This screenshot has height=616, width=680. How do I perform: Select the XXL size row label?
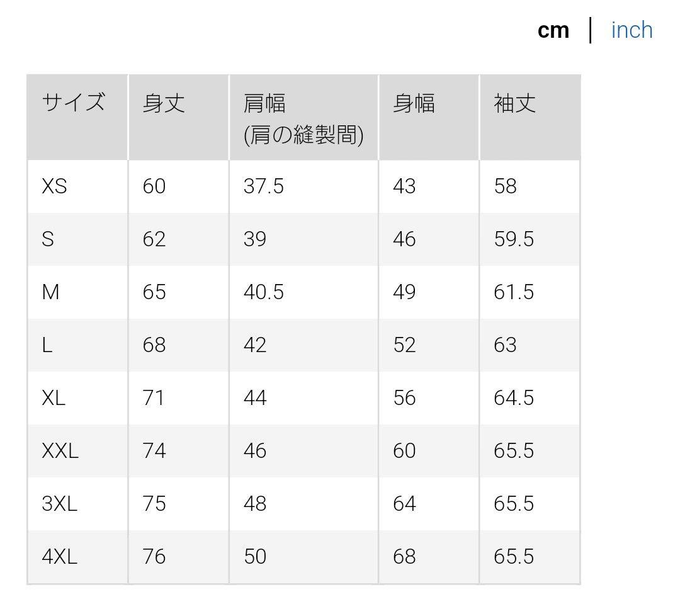pyautogui.click(x=60, y=451)
